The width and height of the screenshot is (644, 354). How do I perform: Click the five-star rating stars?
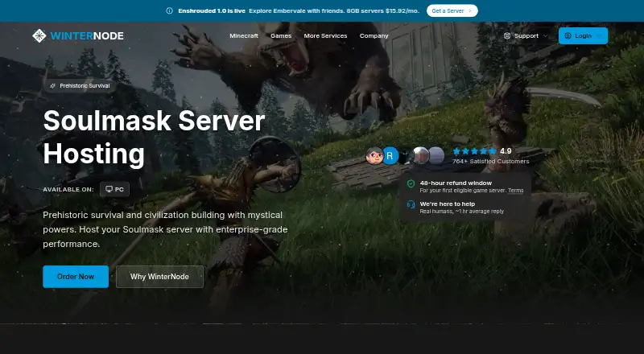click(x=474, y=151)
